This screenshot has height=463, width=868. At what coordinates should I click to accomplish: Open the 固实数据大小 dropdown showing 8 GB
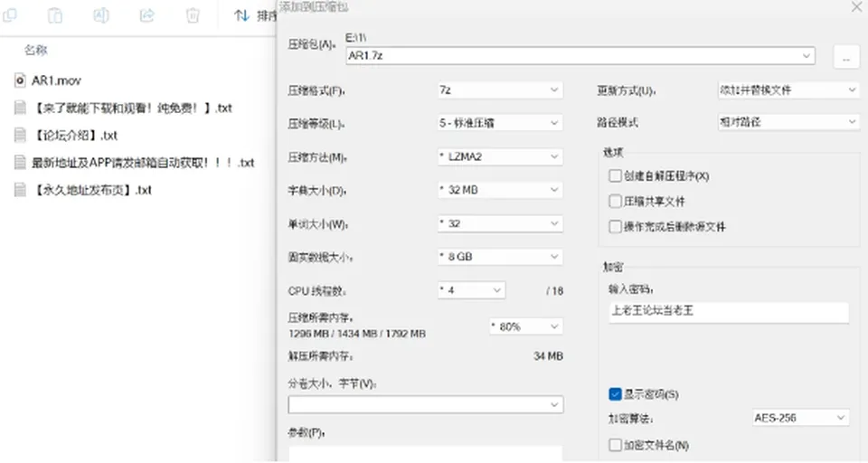point(500,257)
